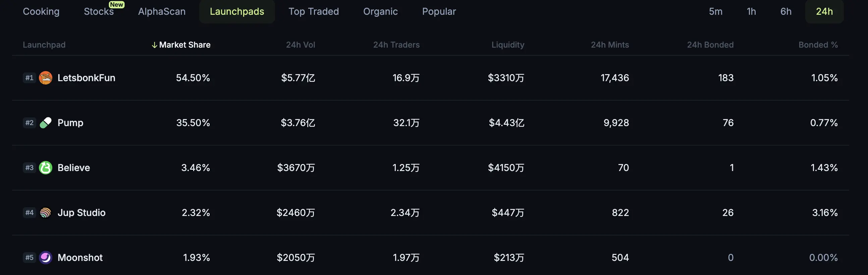868x275 pixels.
Task: Sort by 24h Vol column header
Action: click(x=300, y=45)
